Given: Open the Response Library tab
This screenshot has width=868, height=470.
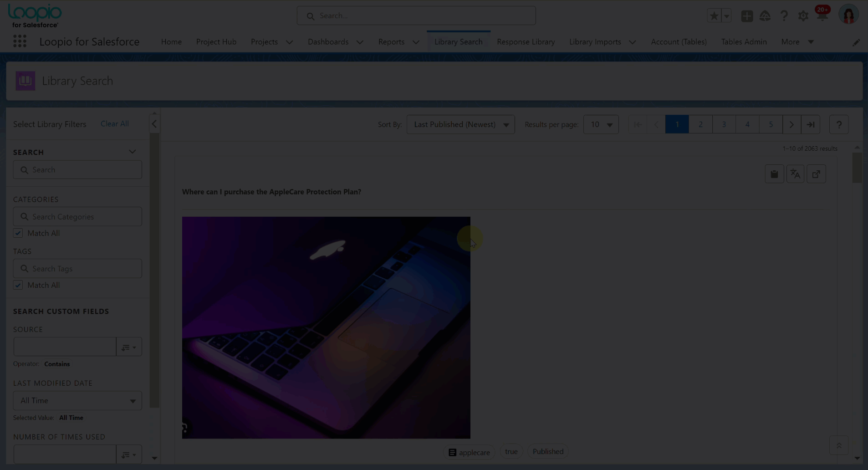Looking at the screenshot, I should (526, 42).
